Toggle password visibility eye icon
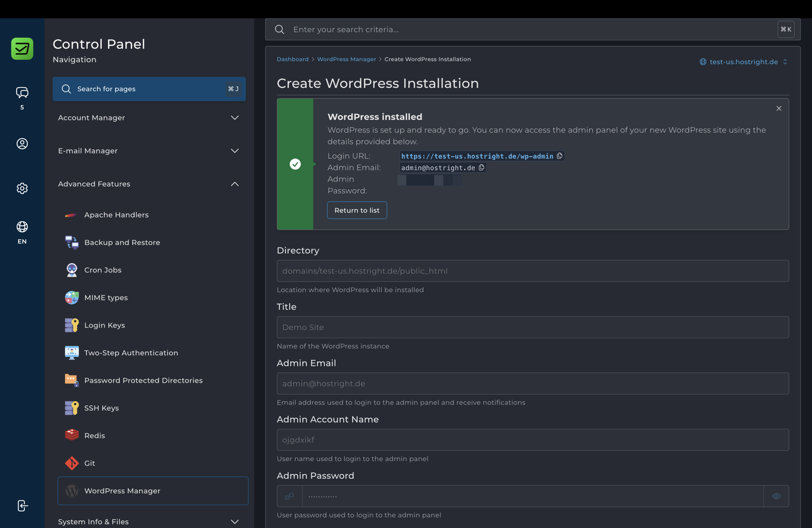The width and height of the screenshot is (812, 528). click(x=776, y=496)
